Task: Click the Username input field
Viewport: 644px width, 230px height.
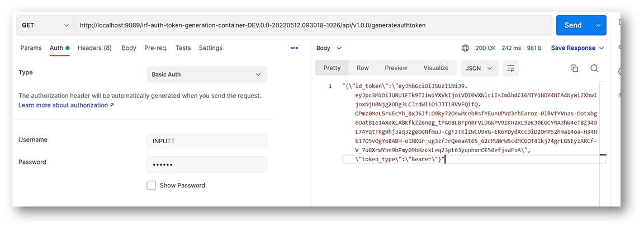Action: [206, 141]
